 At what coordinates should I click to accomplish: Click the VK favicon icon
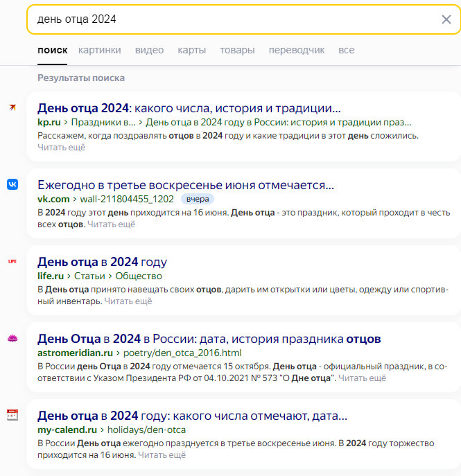(12, 184)
